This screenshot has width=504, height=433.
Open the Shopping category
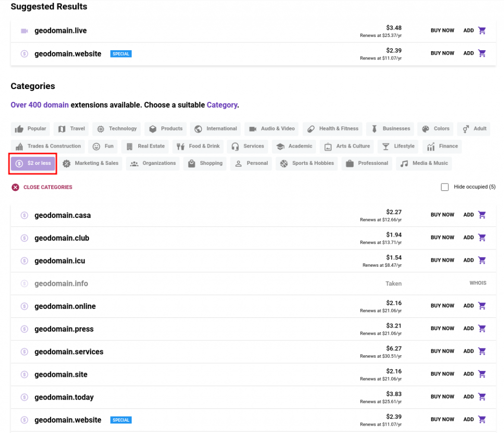pos(205,163)
